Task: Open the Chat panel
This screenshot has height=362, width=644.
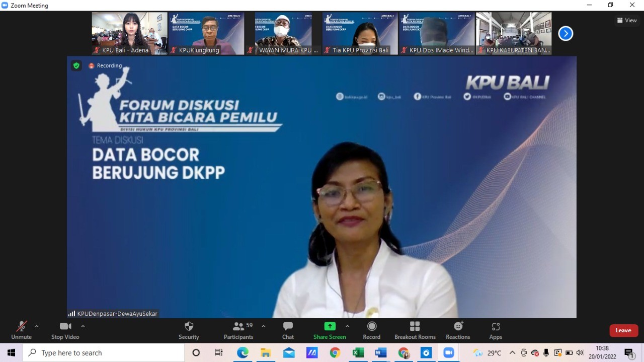Action: [288, 330]
